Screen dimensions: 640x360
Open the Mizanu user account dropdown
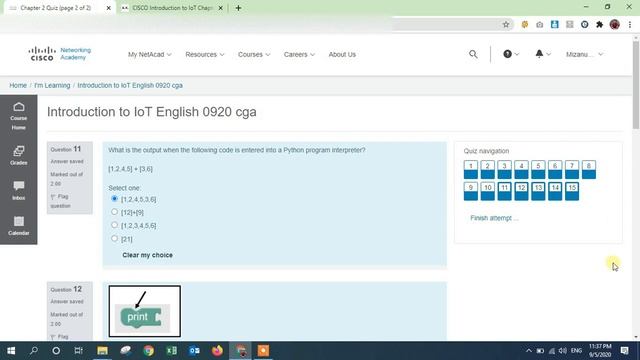tap(584, 54)
